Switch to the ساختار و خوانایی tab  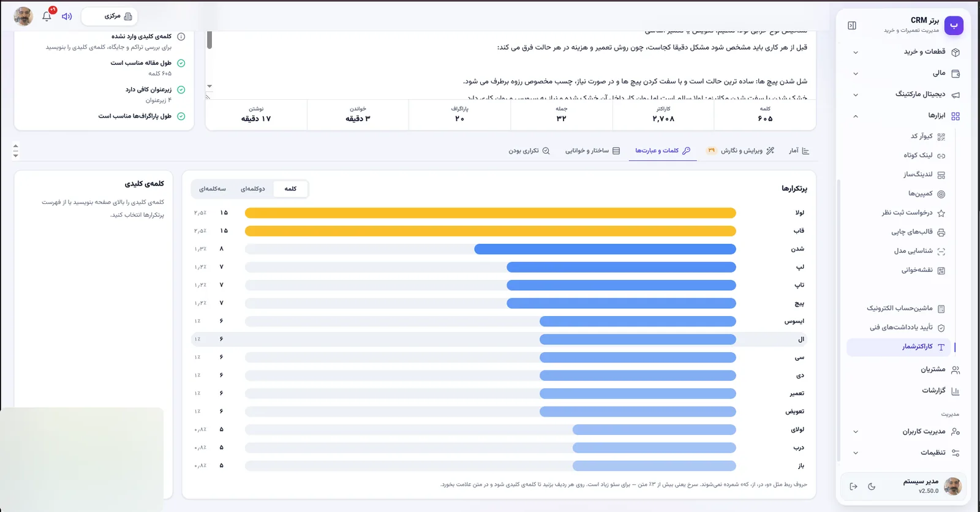(592, 151)
